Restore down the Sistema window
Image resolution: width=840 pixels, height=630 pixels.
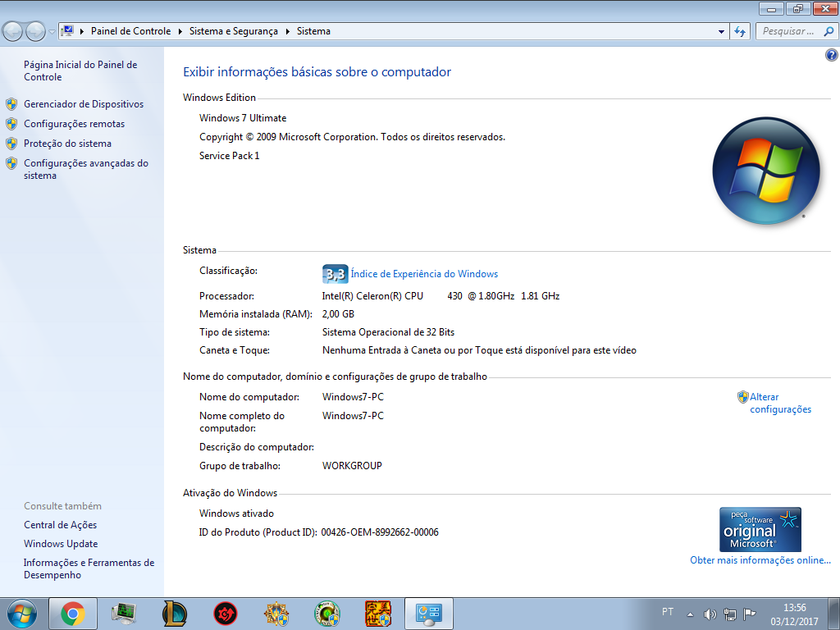[x=798, y=8]
